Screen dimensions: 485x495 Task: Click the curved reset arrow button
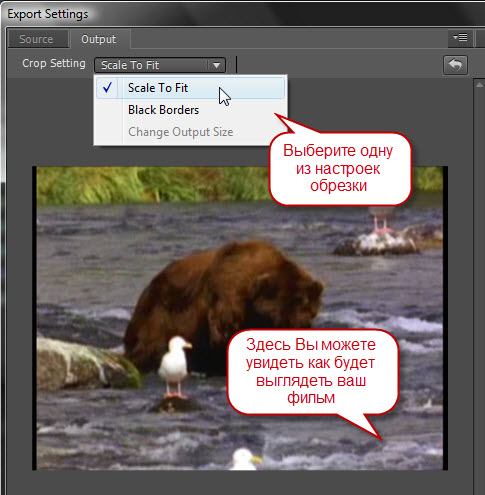point(455,65)
